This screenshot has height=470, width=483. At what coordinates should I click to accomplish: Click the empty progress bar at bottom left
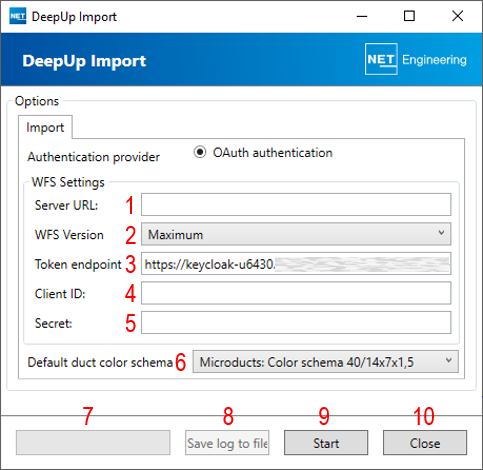coord(93,443)
